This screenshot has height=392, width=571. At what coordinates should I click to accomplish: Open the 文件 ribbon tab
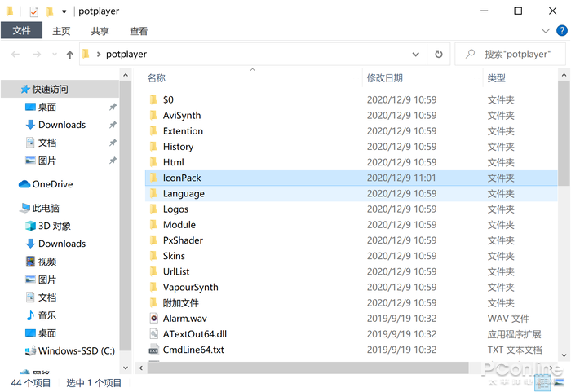coord(21,31)
